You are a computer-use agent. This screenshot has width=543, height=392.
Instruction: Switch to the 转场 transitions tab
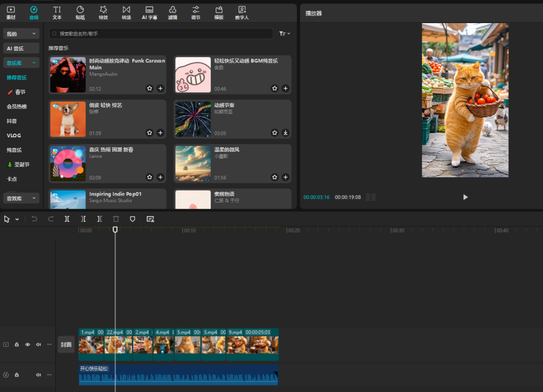126,13
